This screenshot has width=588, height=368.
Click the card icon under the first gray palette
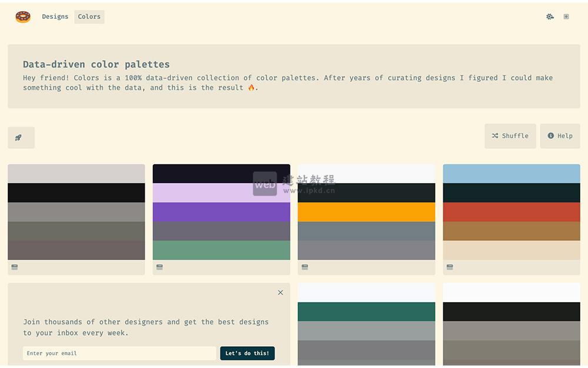point(15,267)
